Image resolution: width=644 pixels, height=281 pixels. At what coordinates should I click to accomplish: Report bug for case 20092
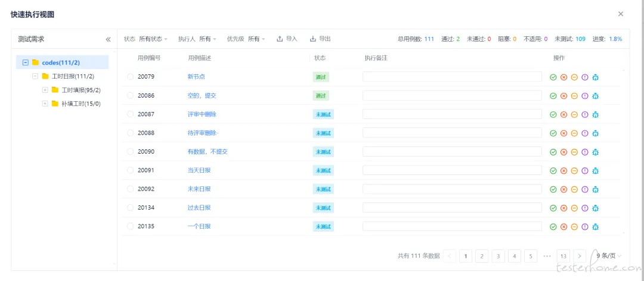596,189
